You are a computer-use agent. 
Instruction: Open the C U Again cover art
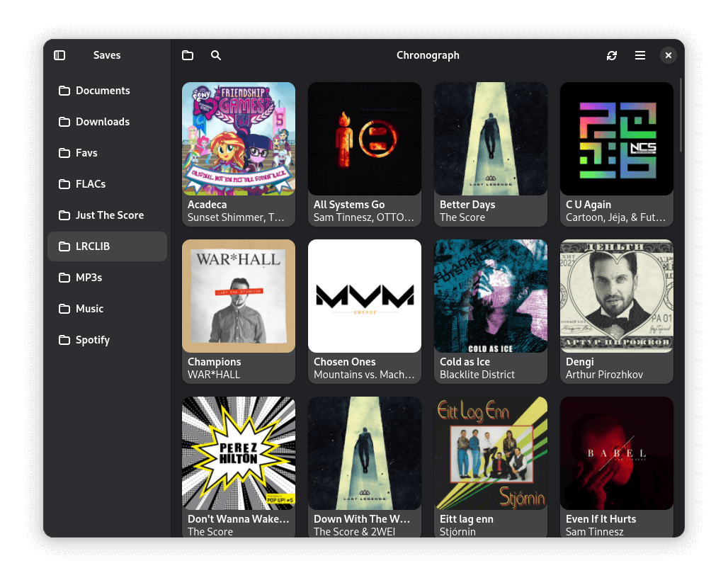(617, 139)
